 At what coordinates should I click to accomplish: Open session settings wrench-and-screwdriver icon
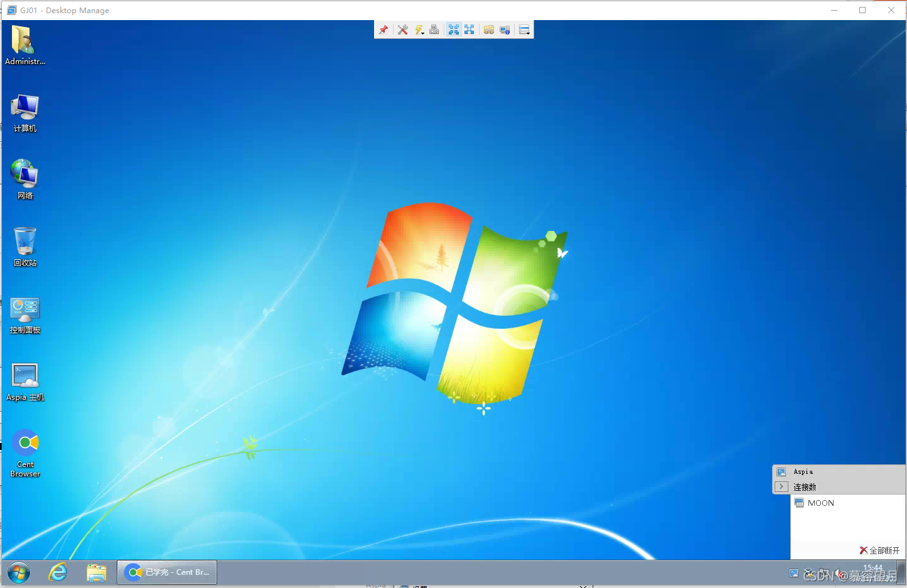point(403,29)
